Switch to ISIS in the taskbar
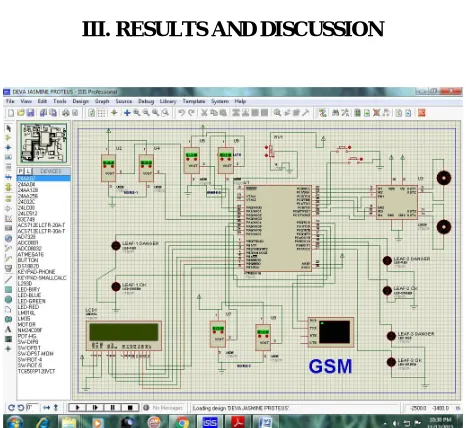 [x=210, y=422]
